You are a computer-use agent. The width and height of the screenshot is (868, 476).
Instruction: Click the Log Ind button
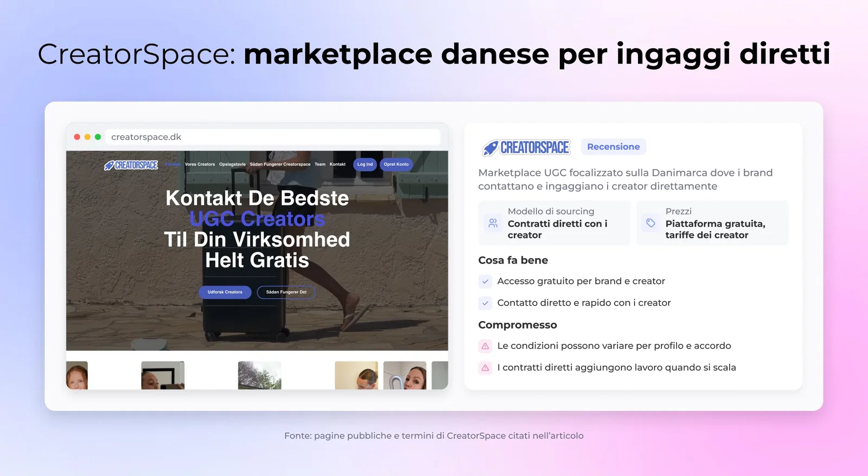[365, 164]
